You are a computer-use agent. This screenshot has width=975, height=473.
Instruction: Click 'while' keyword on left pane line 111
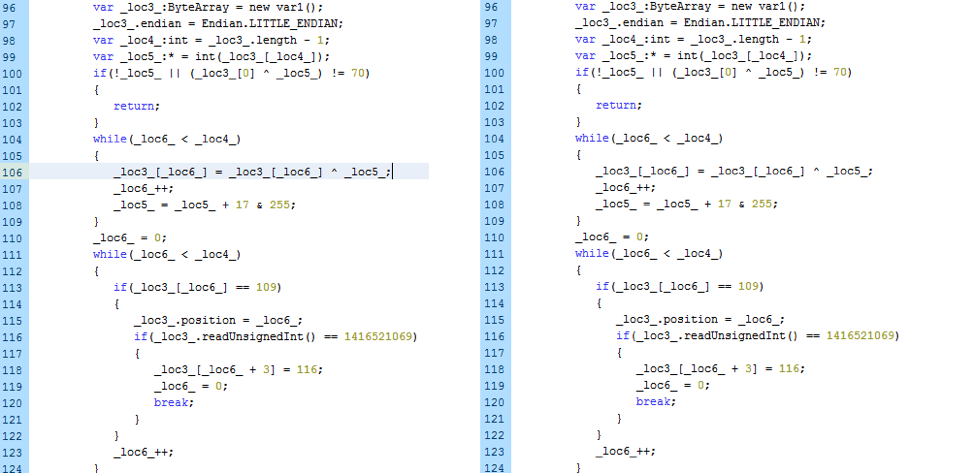(110, 254)
